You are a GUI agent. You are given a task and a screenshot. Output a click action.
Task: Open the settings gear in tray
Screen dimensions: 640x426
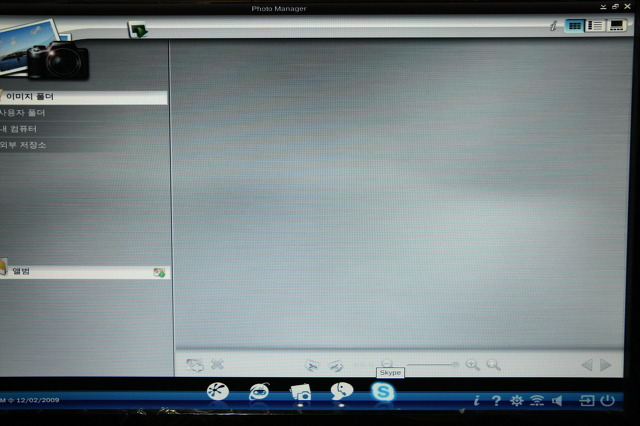pyautogui.click(x=517, y=401)
